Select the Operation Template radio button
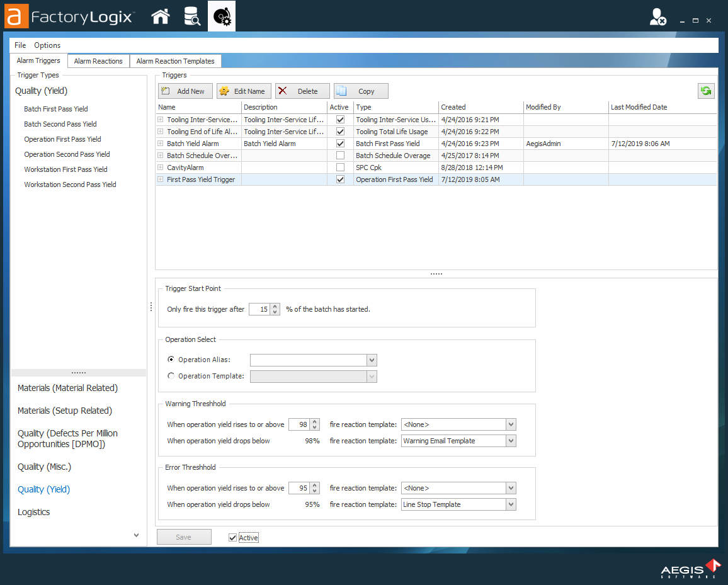This screenshot has width=728, height=585. click(x=171, y=375)
